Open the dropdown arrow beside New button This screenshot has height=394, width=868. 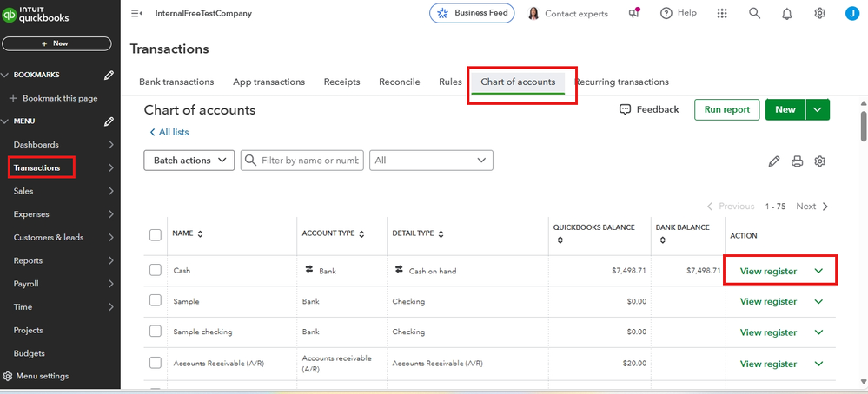tap(818, 110)
